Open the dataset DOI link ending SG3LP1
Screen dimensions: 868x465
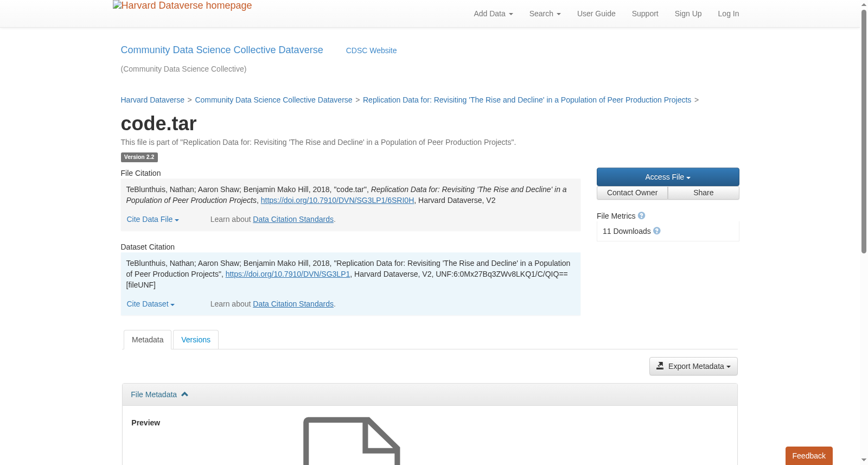pyautogui.click(x=288, y=274)
